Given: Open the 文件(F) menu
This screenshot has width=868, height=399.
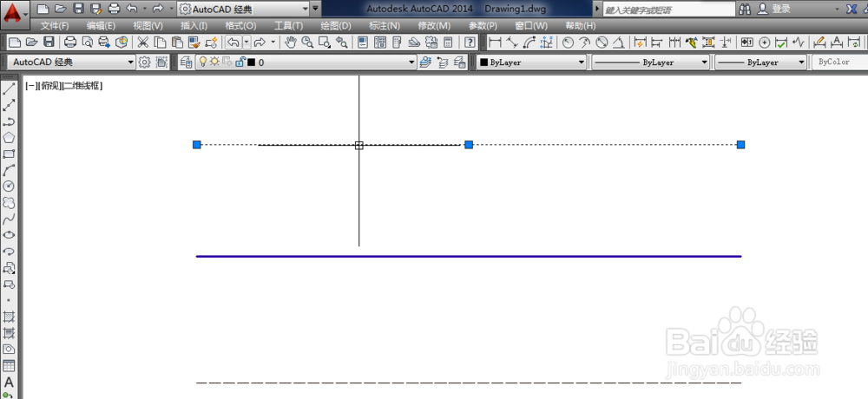Looking at the screenshot, I should pyautogui.click(x=55, y=26).
